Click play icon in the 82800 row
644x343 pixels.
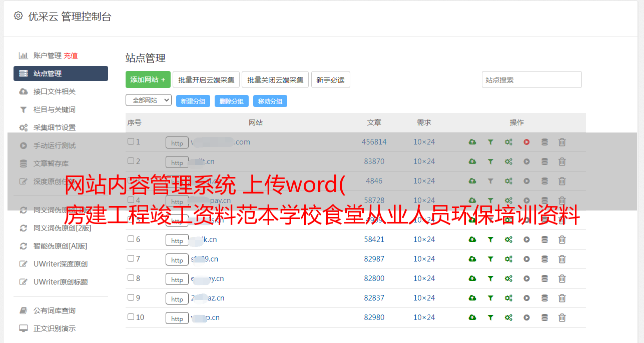pyautogui.click(x=526, y=278)
